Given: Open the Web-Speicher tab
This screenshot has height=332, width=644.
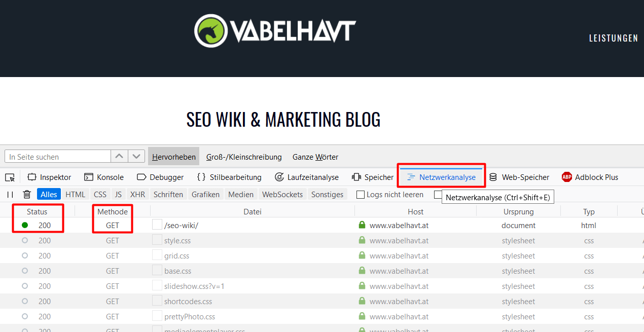Looking at the screenshot, I should [519, 177].
